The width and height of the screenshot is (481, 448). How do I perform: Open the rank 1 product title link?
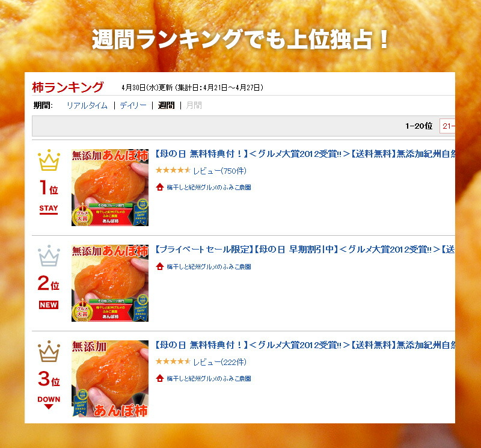[x=305, y=154]
